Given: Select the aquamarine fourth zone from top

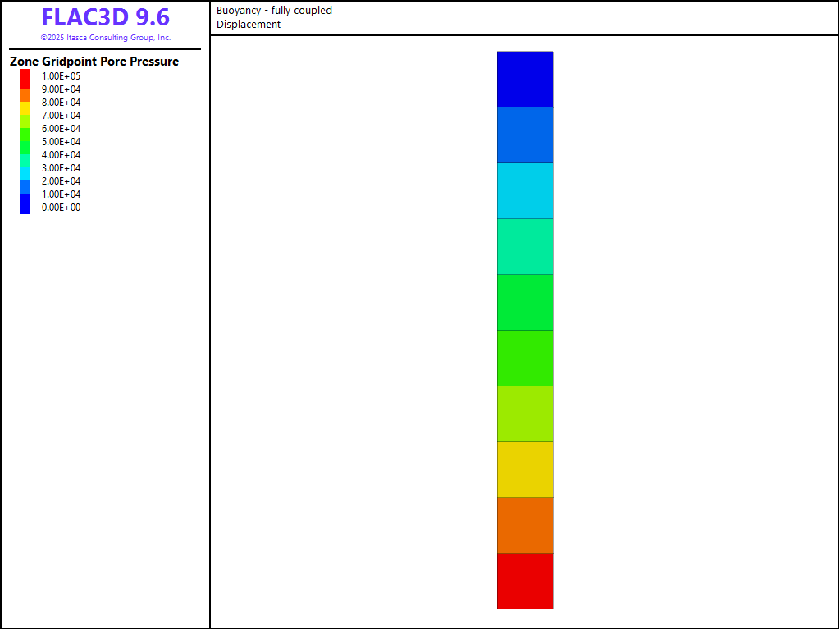Looking at the screenshot, I should (525, 246).
